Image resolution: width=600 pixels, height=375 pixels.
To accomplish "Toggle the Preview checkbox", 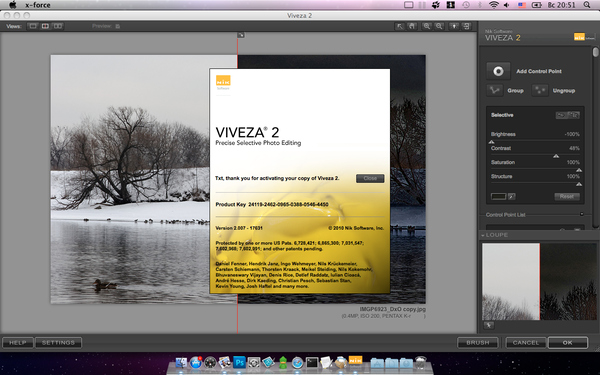I will tap(117, 26).
